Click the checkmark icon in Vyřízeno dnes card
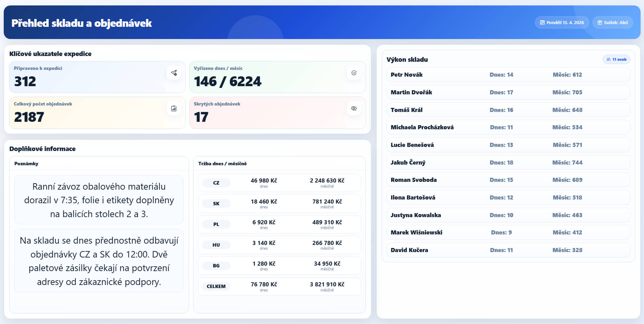This screenshot has height=324, width=644. coord(354,73)
